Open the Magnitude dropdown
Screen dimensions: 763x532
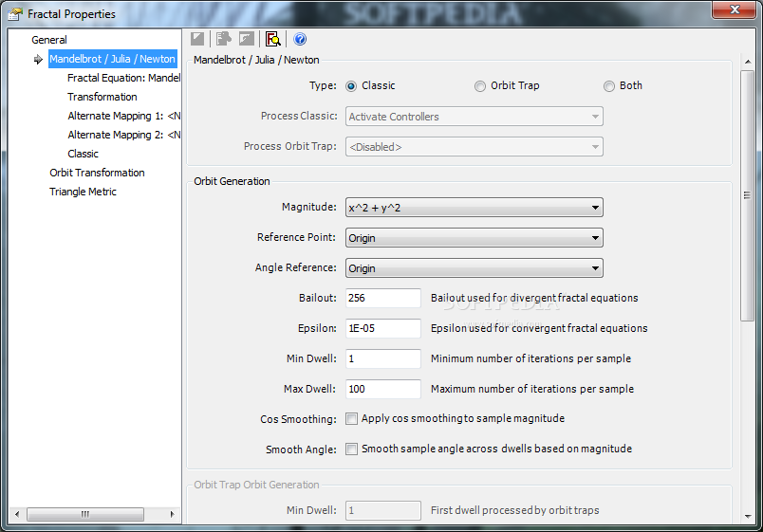pos(474,208)
